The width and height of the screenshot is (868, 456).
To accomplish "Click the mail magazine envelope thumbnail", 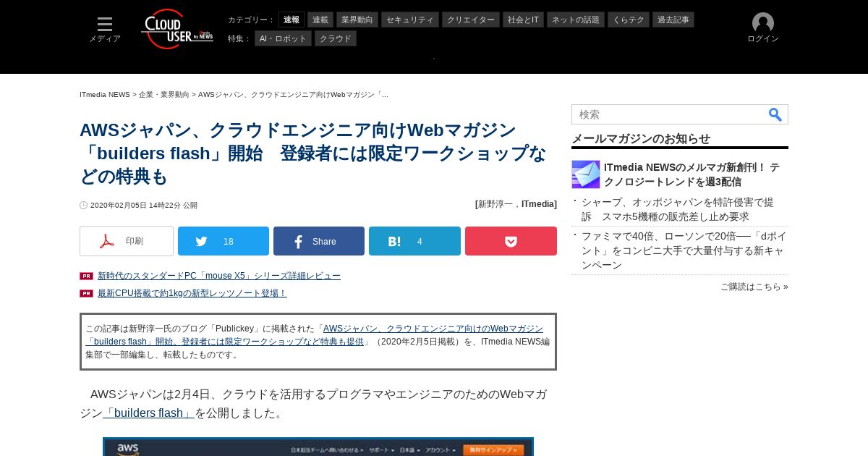I will pyautogui.click(x=586, y=174).
